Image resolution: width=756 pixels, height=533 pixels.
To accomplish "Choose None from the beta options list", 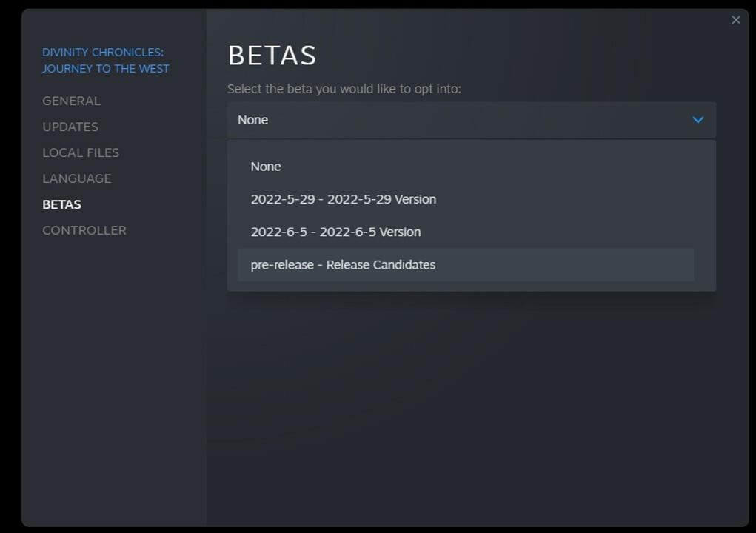I will [266, 167].
